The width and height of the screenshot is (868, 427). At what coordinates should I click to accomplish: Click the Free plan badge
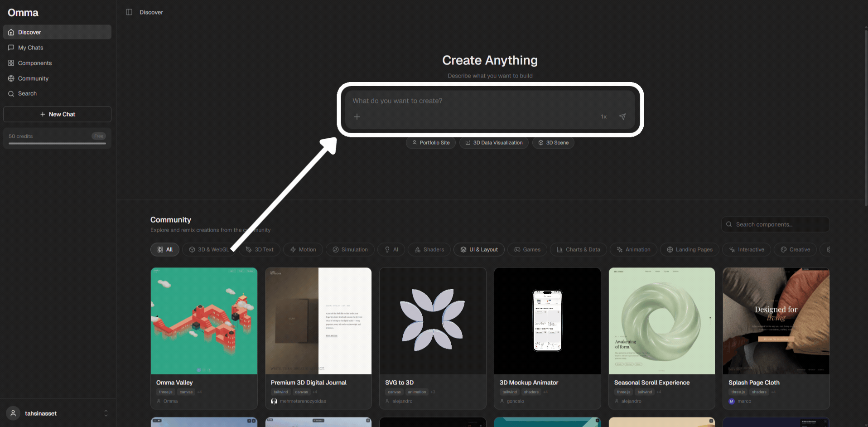click(x=99, y=136)
